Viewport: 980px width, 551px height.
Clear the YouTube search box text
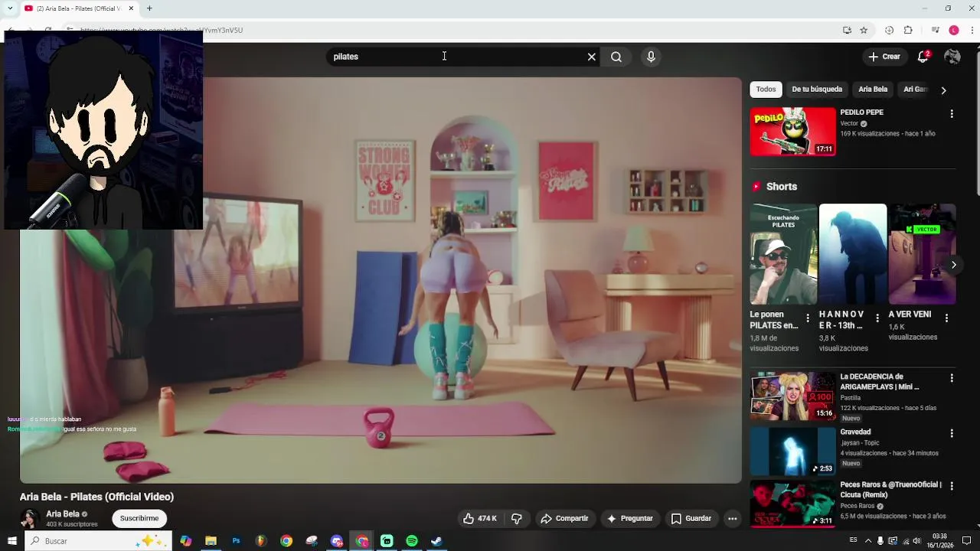[x=591, y=57]
